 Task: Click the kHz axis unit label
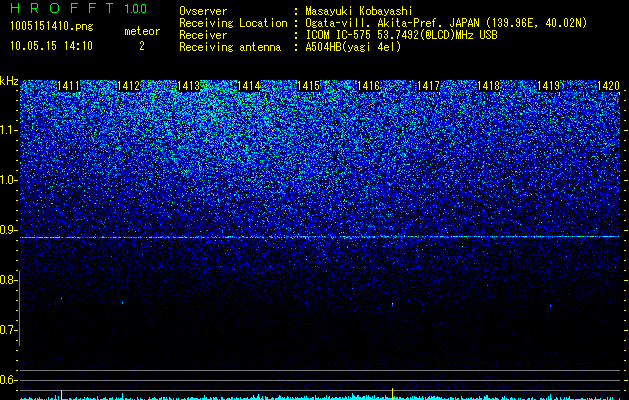pos(9,81)
